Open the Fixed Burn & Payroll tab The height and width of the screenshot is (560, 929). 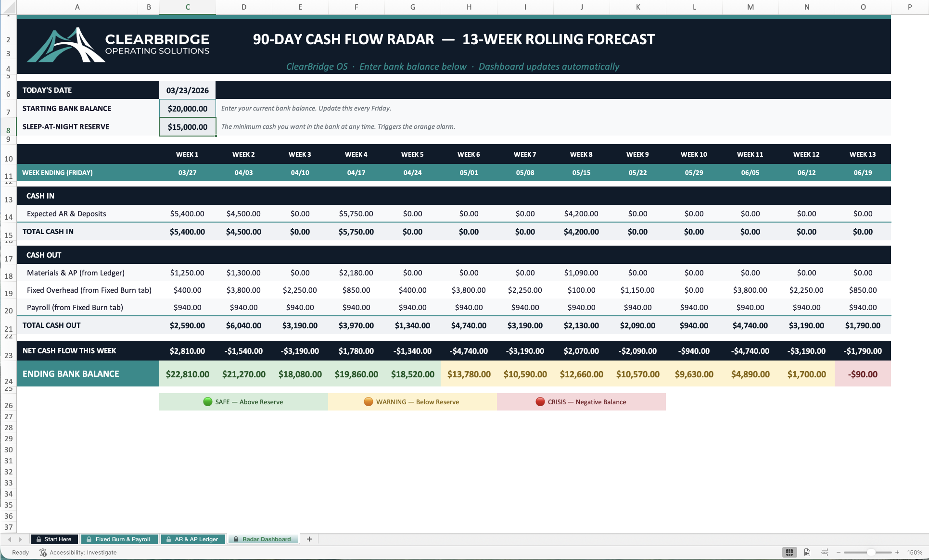(118, 539)
